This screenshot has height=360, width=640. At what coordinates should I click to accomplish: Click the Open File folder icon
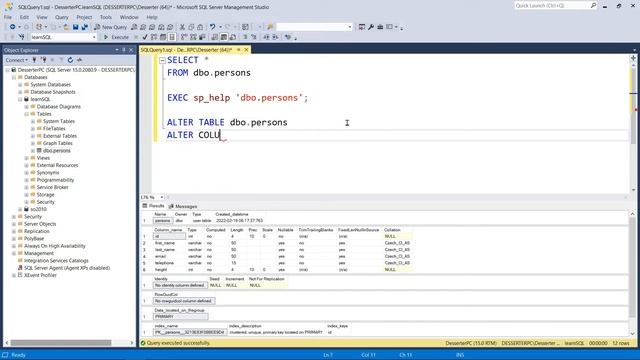click(66, 27)
